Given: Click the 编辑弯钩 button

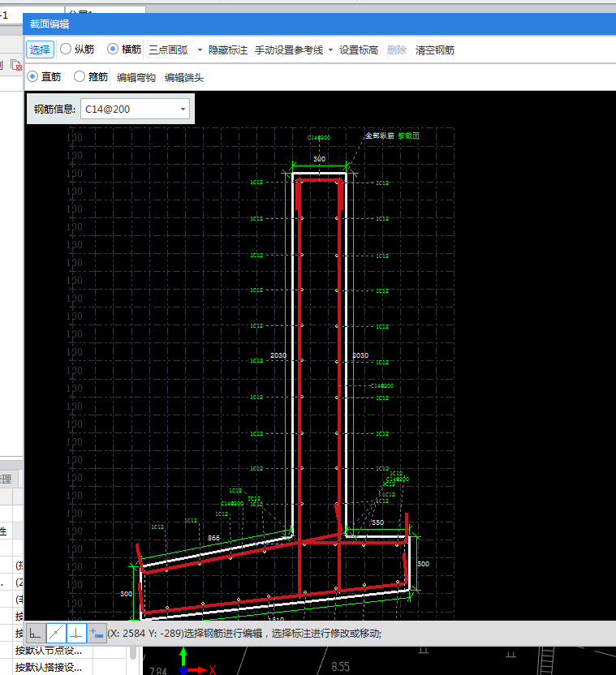Looking at the screenshot, I should 136,78.
